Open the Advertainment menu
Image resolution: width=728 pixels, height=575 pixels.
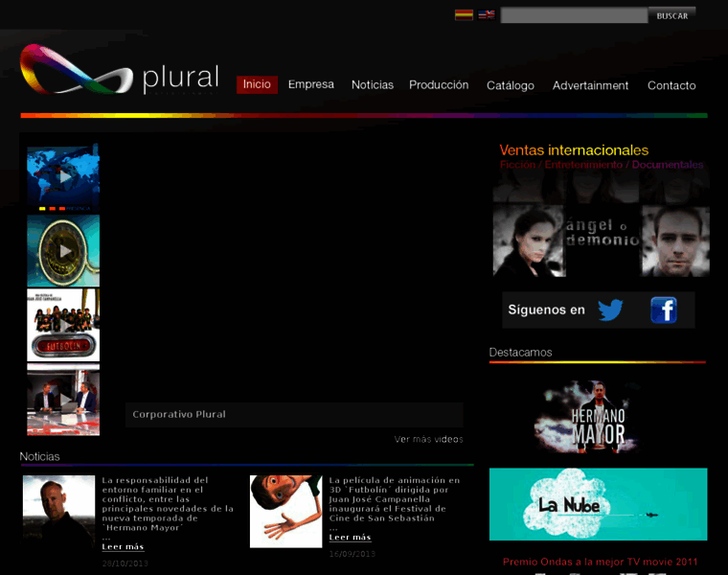590,86
